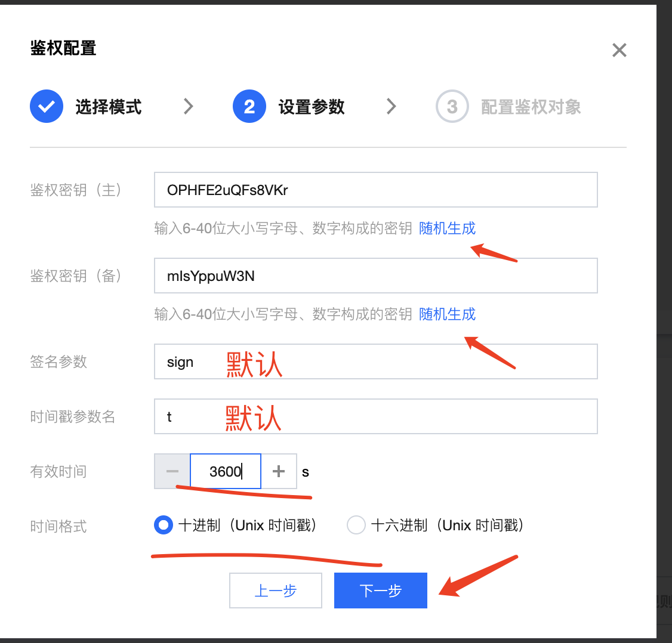This screenshot has width=672, height=643.
Task: Open the 配置鉴权对象 step label
Action: (531, 107)
